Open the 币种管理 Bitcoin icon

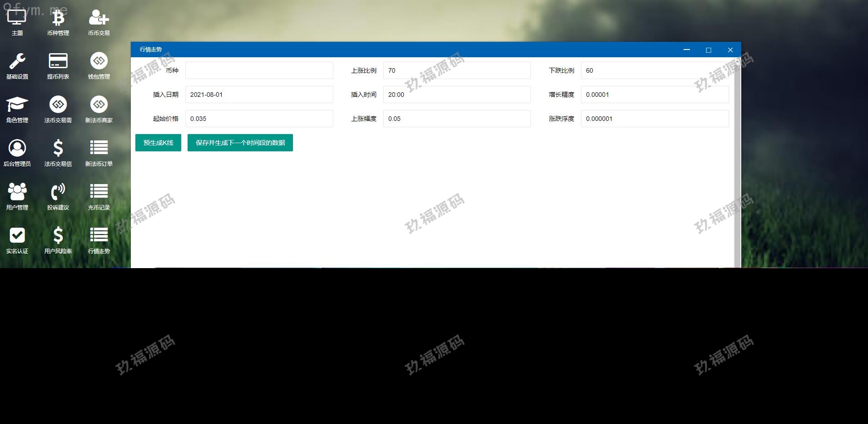(58, 19)
